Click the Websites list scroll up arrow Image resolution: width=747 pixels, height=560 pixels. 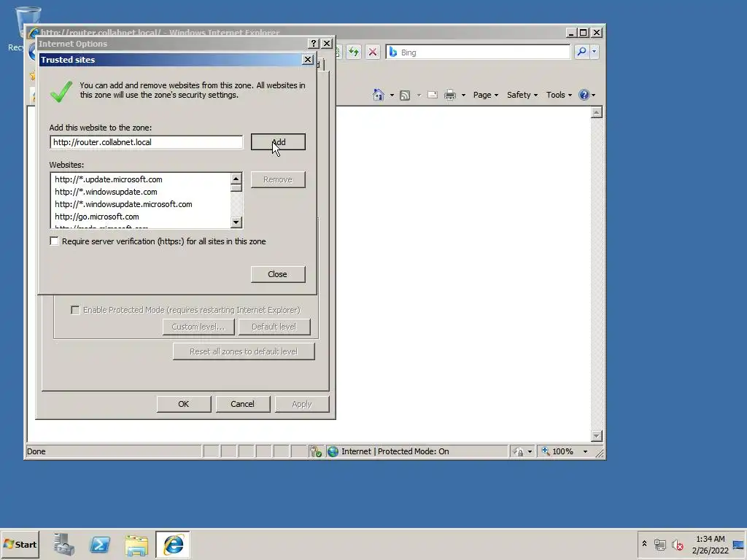click(x=236, y=179)
